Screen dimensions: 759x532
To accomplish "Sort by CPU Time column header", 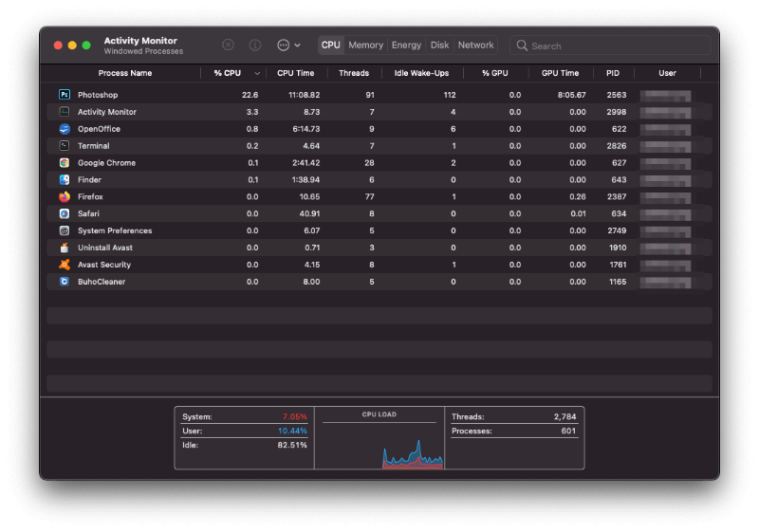I will click(295, 73).
